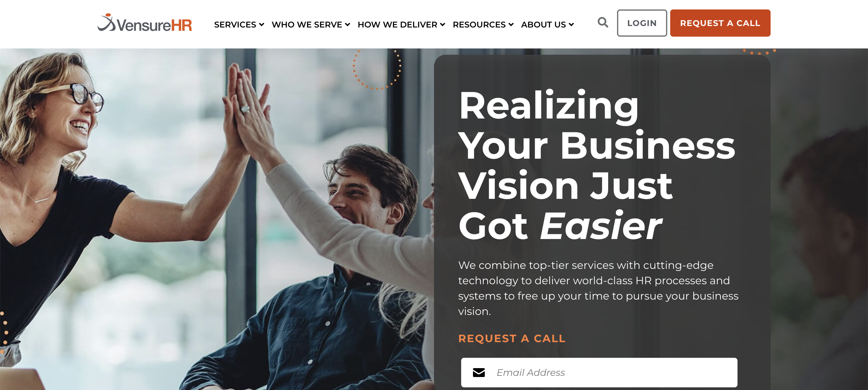Click the high-five hero photo
The image size is (868, 390).
tap(216, 219)
